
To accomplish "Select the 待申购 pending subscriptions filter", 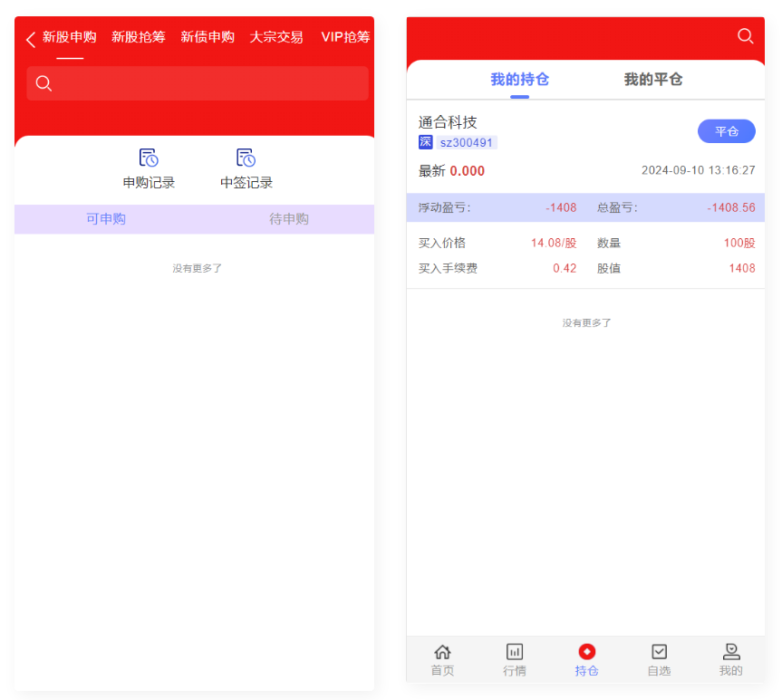I will (289, 219).
